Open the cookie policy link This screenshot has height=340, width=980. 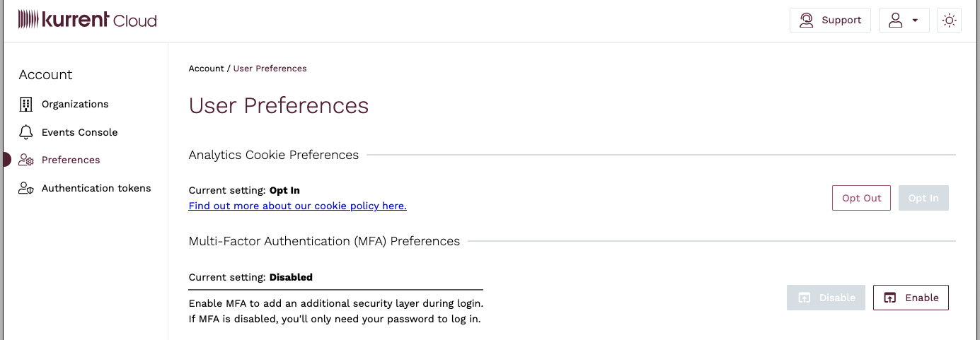click(297, 206)
